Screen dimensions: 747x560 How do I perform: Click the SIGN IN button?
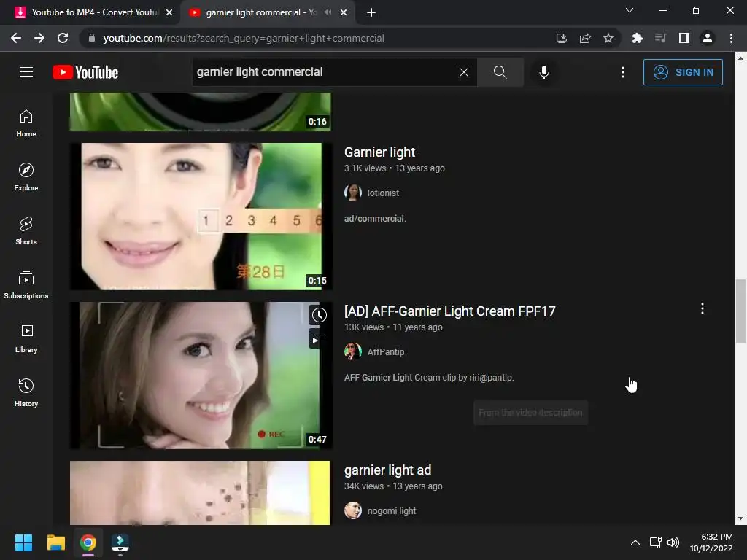tap(683, 72)
